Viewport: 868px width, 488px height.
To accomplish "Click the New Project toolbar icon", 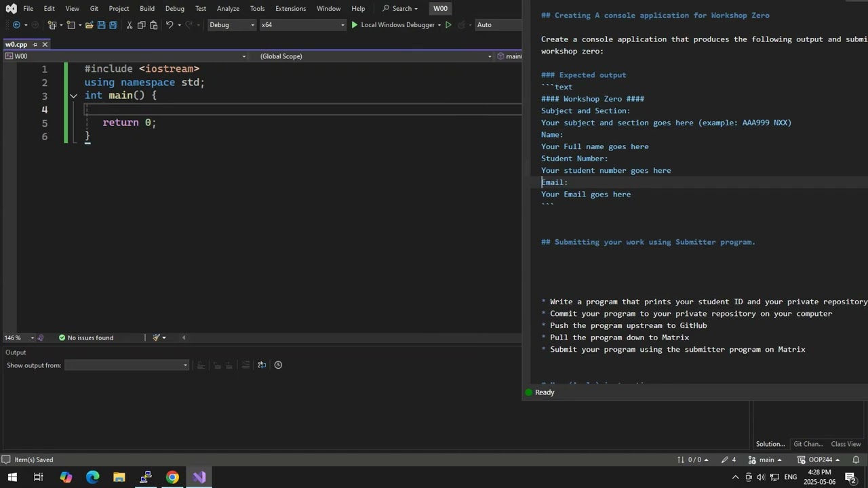I will [x=52, y=25].
